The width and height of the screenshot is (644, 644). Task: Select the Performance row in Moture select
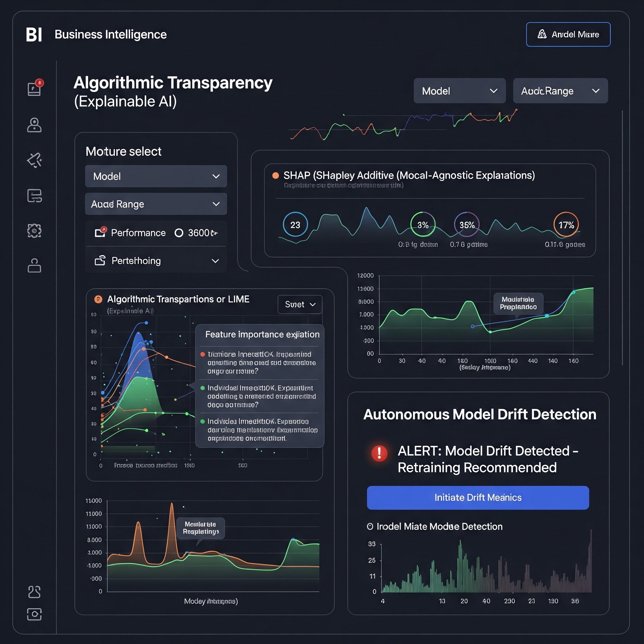coord(138,233)
